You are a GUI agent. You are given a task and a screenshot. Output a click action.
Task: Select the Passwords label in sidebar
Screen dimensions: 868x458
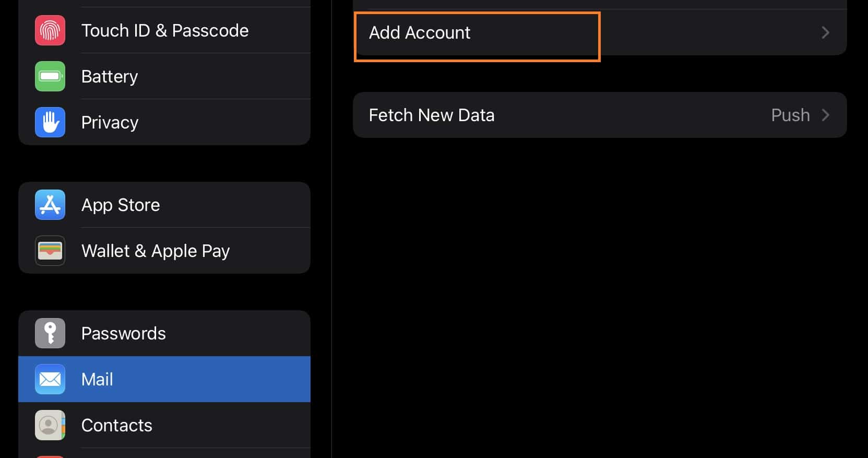coord(124,333)
